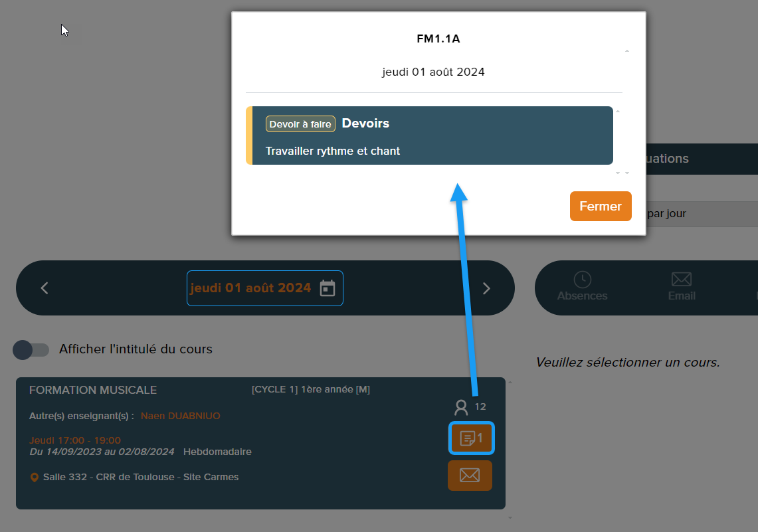Open the homework notes icon showing 1
Screen dimensions: 758x532
pos(470,438)
